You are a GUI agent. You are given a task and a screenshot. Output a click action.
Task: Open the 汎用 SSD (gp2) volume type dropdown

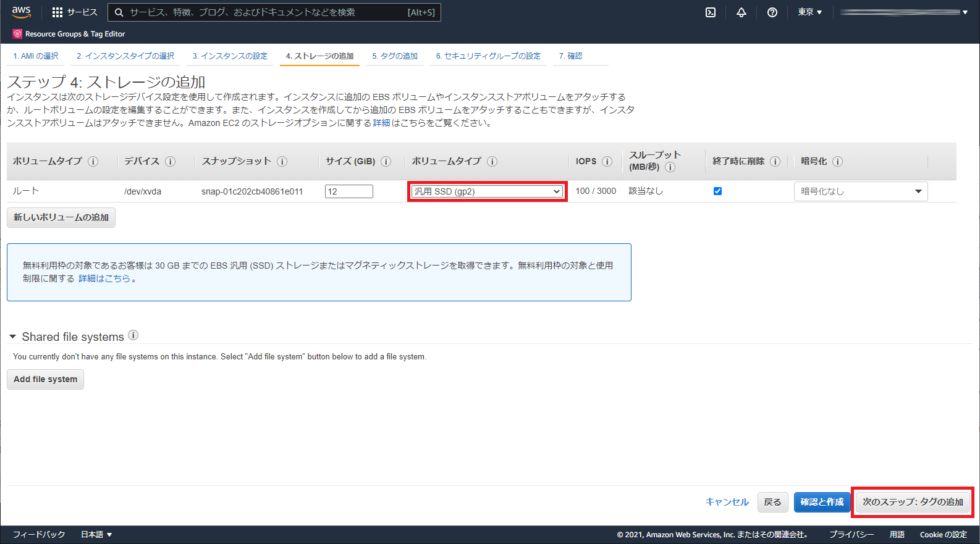(x=487, y=191)
